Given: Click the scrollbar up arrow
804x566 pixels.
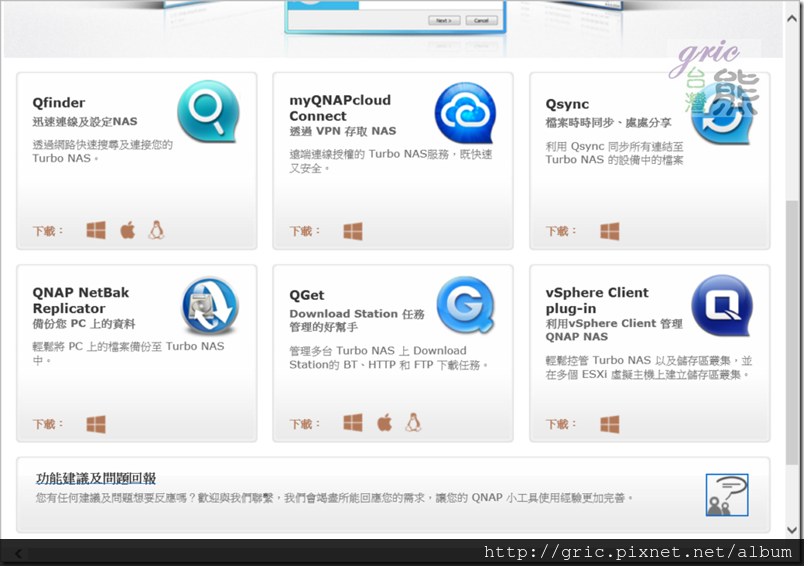Looking at the screenshot, I should (x=792, y=18).
